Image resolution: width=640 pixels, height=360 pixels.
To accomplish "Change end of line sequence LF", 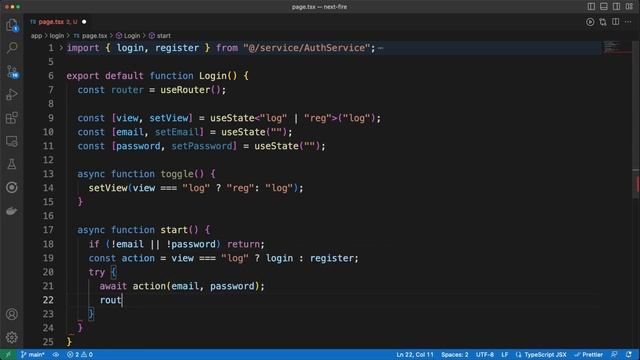I will pyautogui.click(x=505, y=354).
